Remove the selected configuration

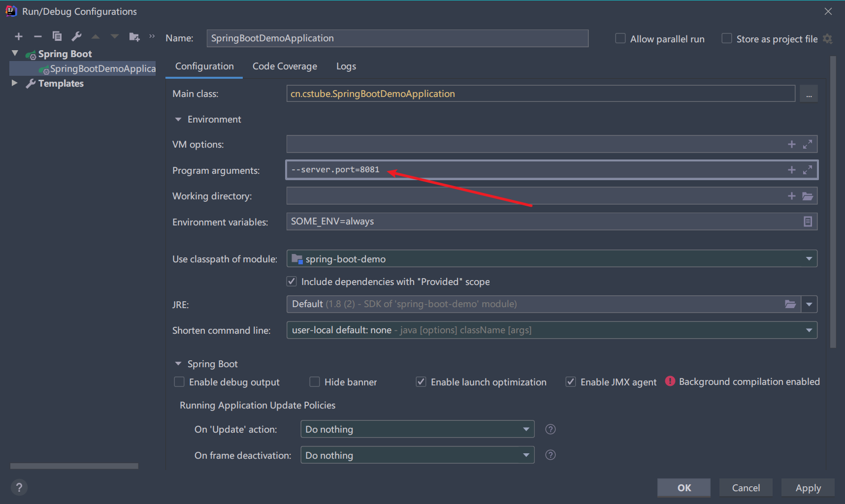tap(37, 36)
